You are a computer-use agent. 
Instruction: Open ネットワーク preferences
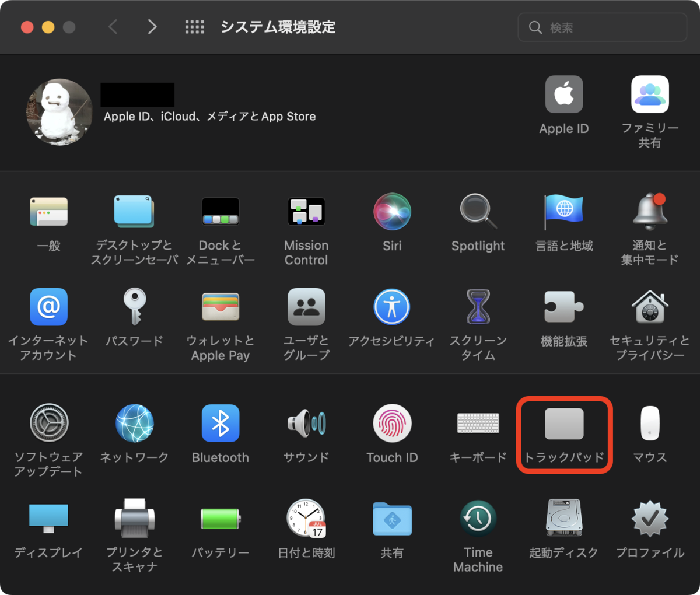pos(134,423)
